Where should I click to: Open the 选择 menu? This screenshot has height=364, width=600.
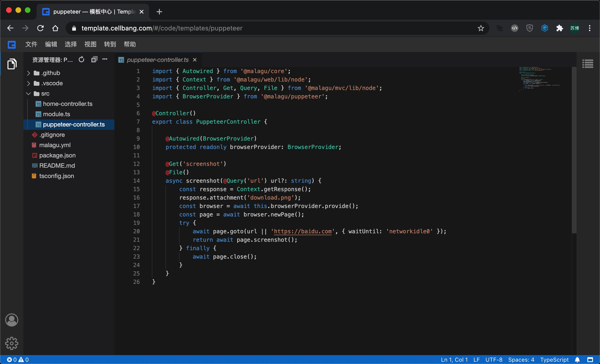coord(71,44)
